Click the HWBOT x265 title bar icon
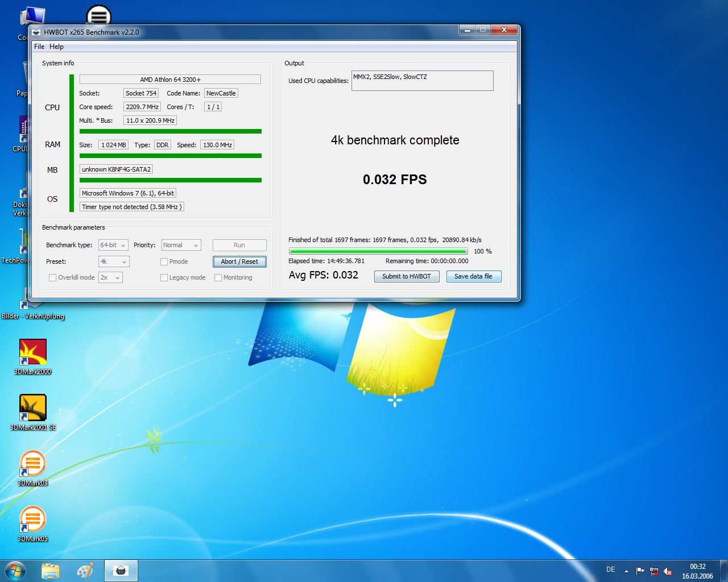This screenshot has width=728, height=582. click(36, 32)
